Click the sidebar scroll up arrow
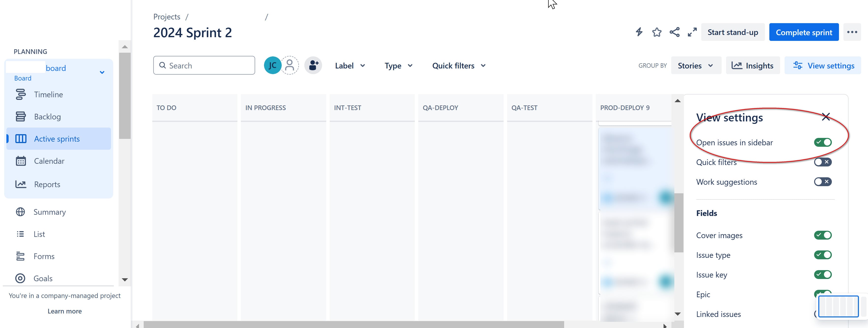Screen dimensions: 868x328 click(125, 47)
